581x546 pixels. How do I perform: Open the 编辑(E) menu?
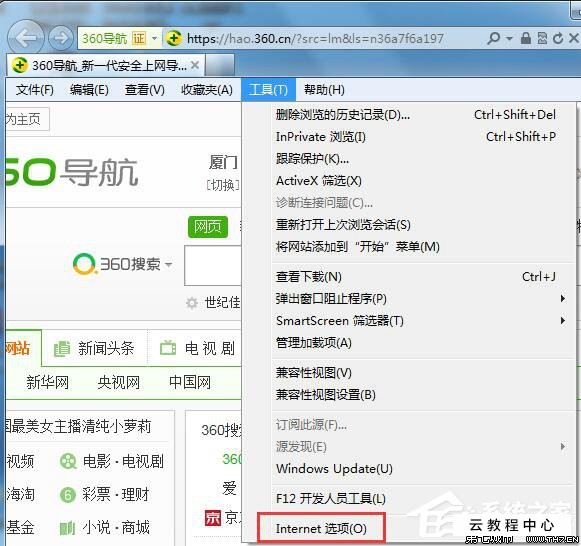(x=89, y=90)
